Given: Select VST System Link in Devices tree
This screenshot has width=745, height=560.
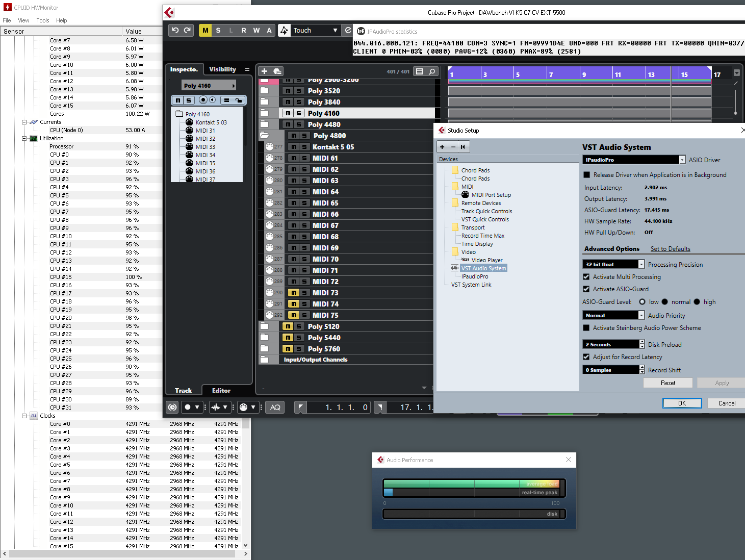Looking at the screenshot, I should click(471, 285).
